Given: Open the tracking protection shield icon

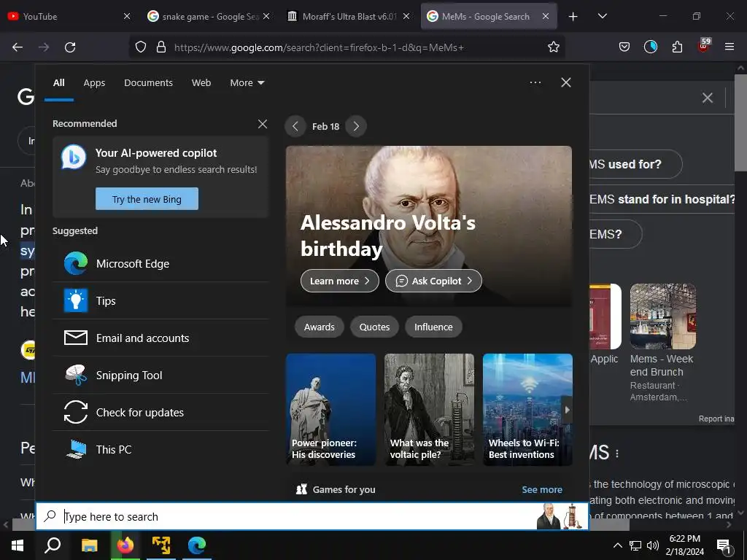Looking at the screenshot, I should [x=141, y=47].
